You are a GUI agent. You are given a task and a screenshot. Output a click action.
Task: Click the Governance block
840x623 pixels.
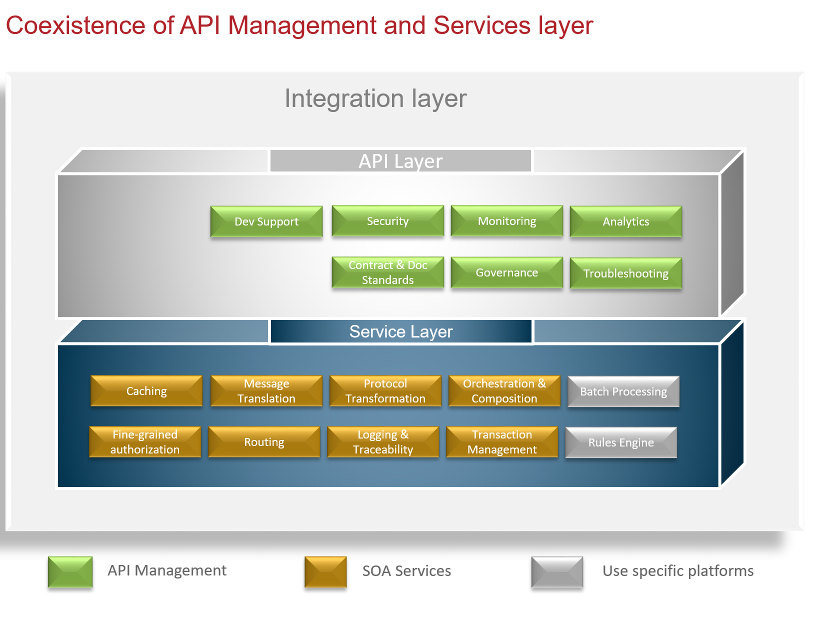[506, 272]
